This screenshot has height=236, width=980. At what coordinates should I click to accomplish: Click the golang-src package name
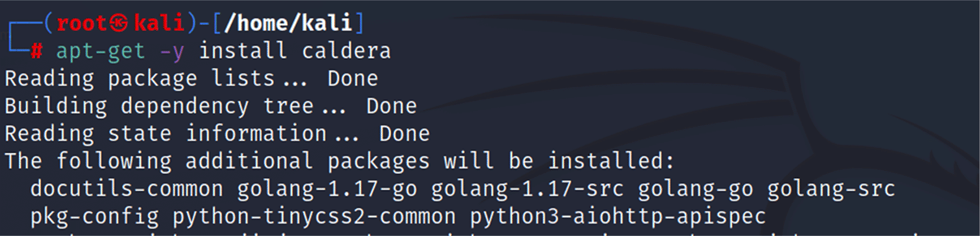tap(831, 190)
